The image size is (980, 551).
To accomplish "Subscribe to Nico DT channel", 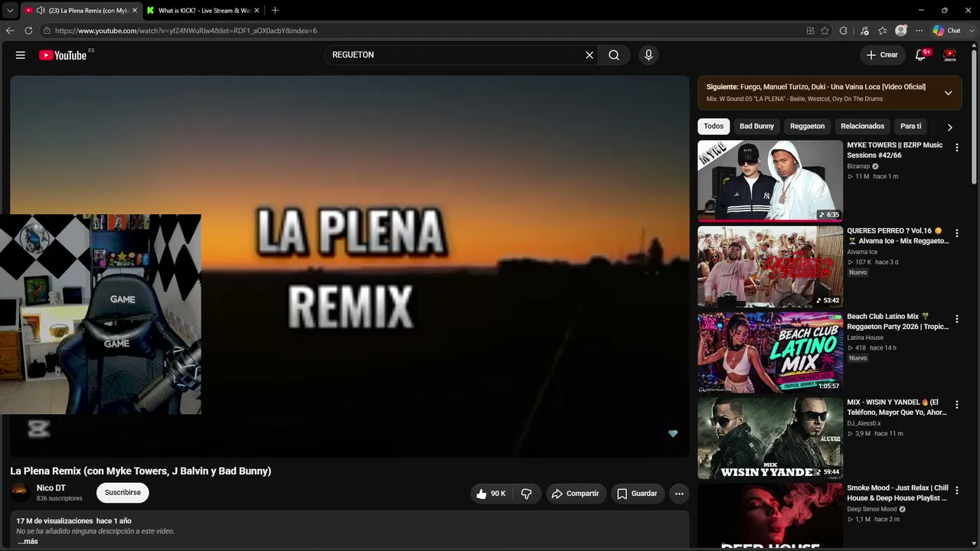I will (122, 493).
